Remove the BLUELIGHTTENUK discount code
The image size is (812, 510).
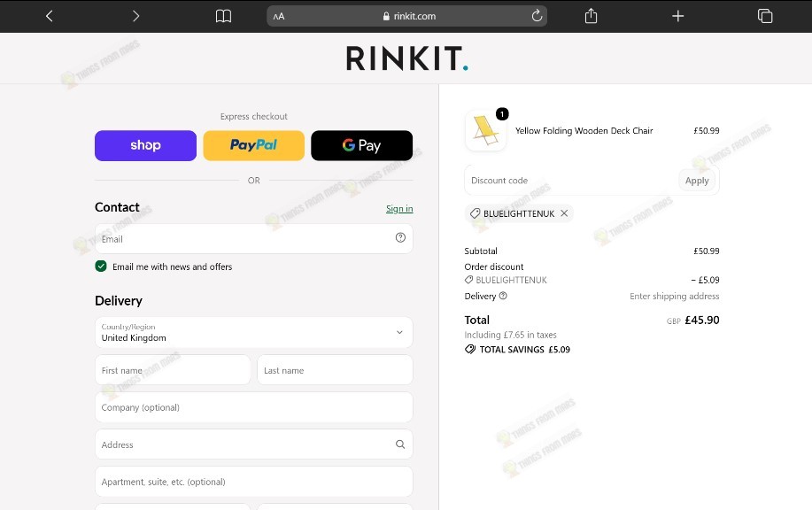pyautogui.click(x=564, y=212)
